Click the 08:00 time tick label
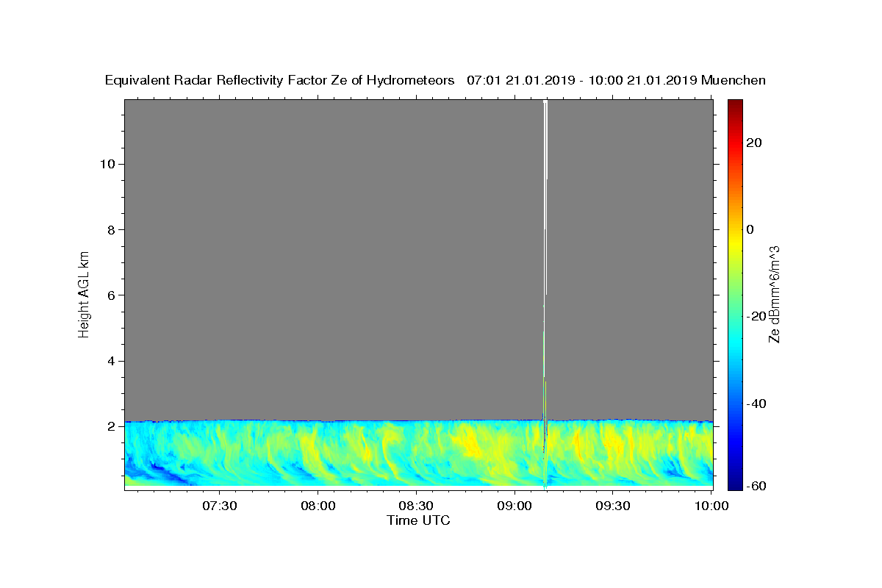The width and height of the screenshot is (882, 588). pyautogui.click(x=318, y=506)
